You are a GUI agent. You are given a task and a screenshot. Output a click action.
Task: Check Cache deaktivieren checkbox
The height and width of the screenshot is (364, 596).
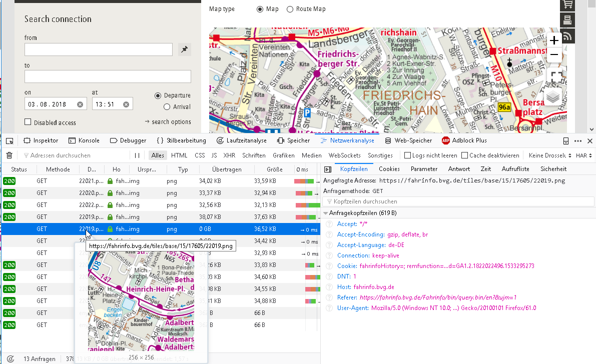point(464,155)
